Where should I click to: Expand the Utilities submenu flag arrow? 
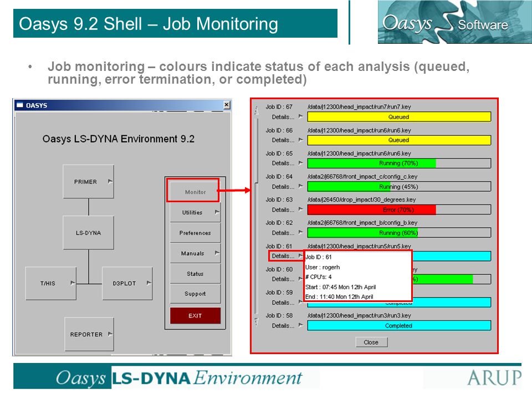pyautogui.click(x=217, y=212)
